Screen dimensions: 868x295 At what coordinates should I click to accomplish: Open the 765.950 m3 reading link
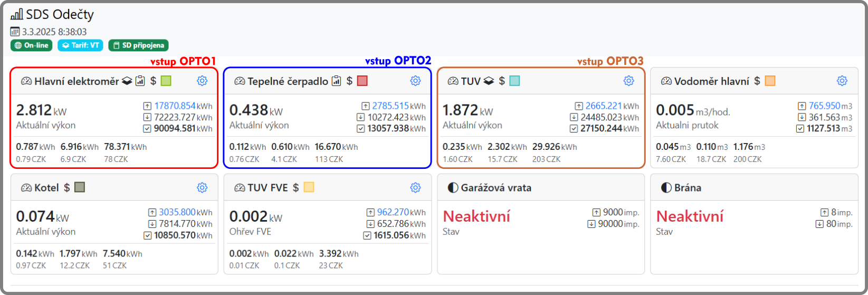tap(824, 106)
